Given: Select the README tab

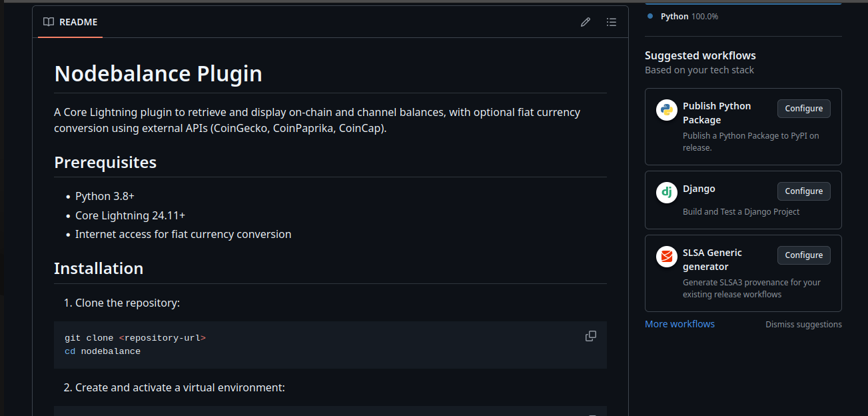Looking at the screenshot, I should tap(71, 22).
